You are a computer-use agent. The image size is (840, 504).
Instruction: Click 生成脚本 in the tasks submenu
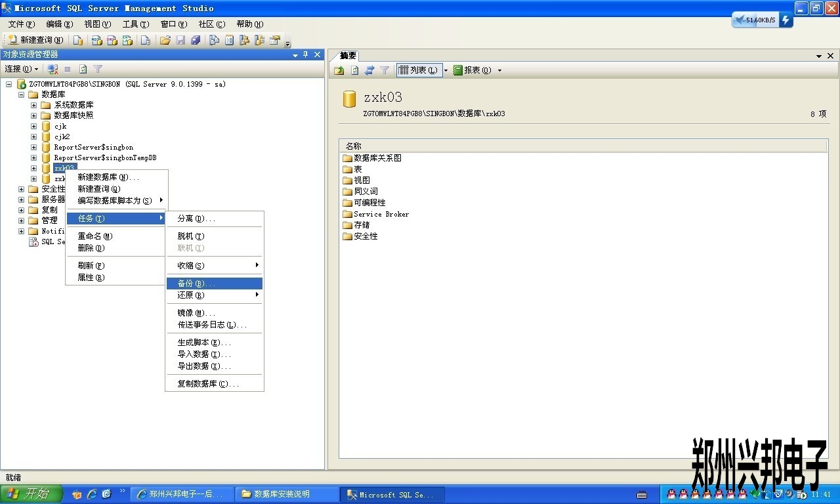pyautogui.click(x=215, y=343)
